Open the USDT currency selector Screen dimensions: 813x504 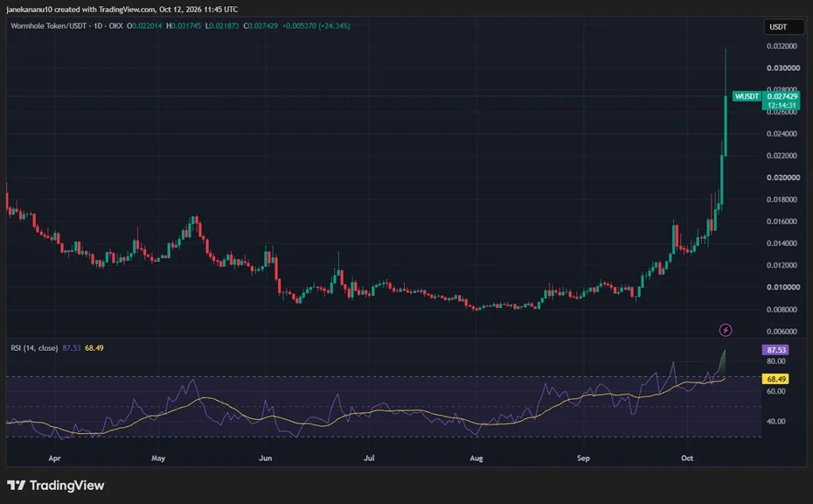(784, 27)
